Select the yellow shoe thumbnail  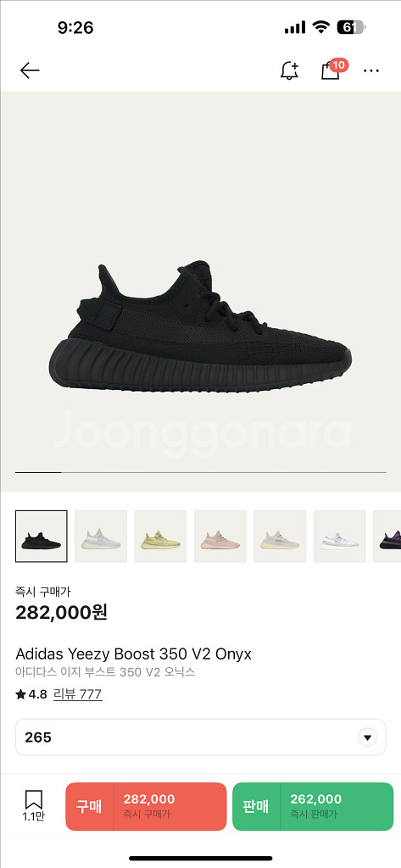click(160, 537)
